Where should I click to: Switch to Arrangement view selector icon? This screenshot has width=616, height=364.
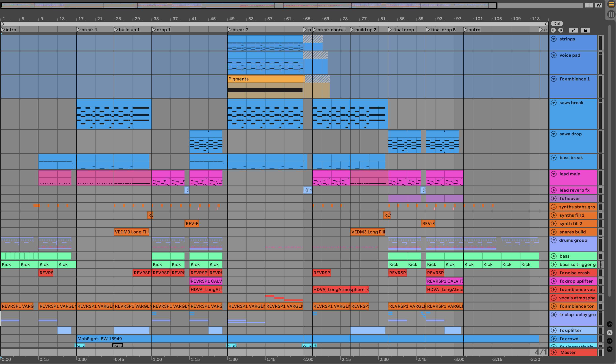[x=611, y=4]
